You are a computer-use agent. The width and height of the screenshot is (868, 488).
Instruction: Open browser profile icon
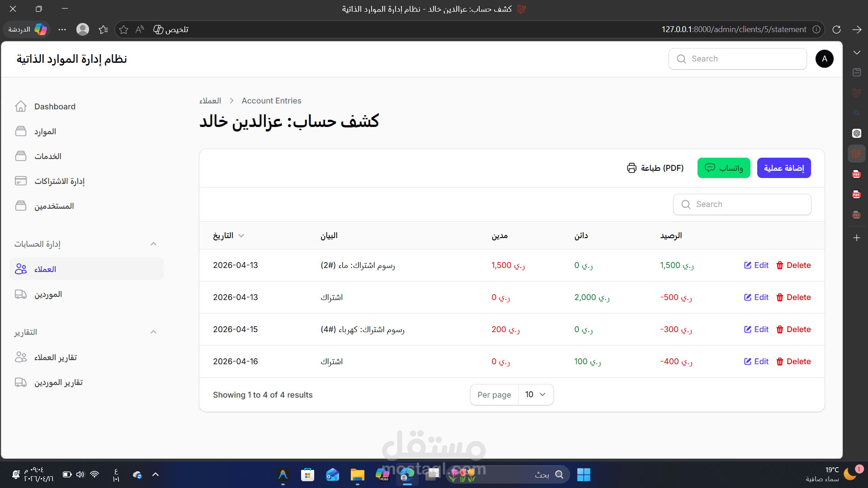click(83, 29)
